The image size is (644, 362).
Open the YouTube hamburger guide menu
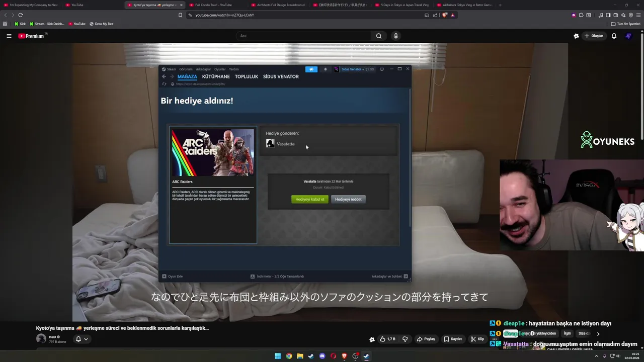click(x=9, y=36)
